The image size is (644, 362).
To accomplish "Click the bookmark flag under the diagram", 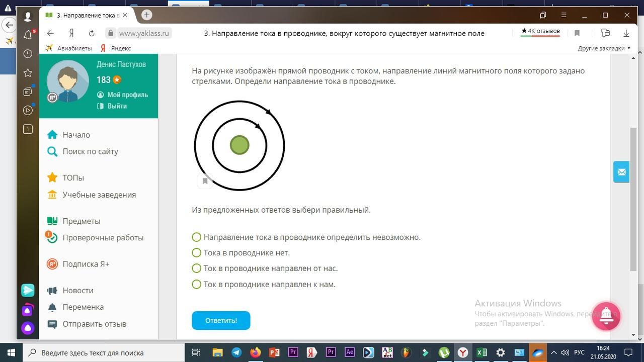I will pyautogui.click(x=205, y=180).
